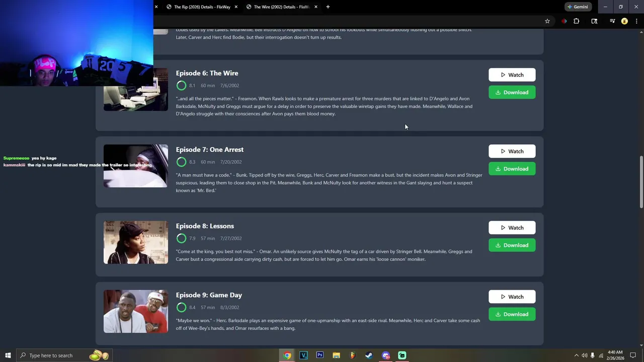The width and height of the screenshot is (644, 362).
Task: Watch Episode 9: Game Day
Action: 512,297
